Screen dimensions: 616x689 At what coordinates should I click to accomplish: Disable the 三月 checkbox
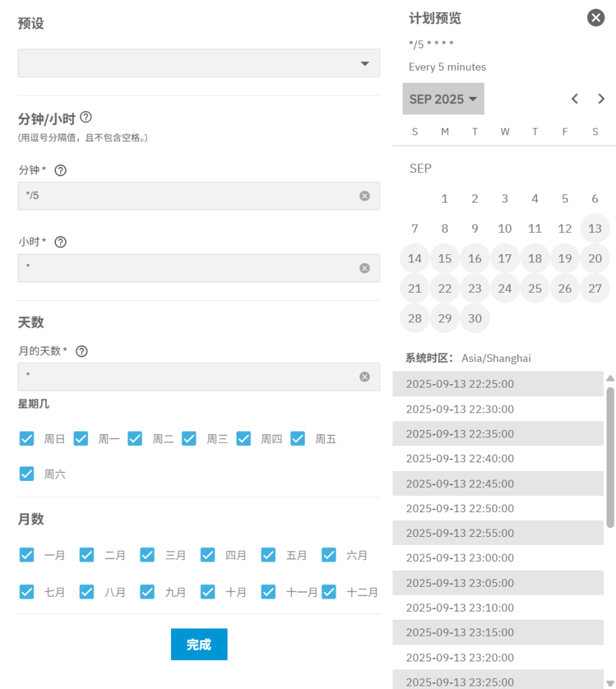tap(147, 555)
